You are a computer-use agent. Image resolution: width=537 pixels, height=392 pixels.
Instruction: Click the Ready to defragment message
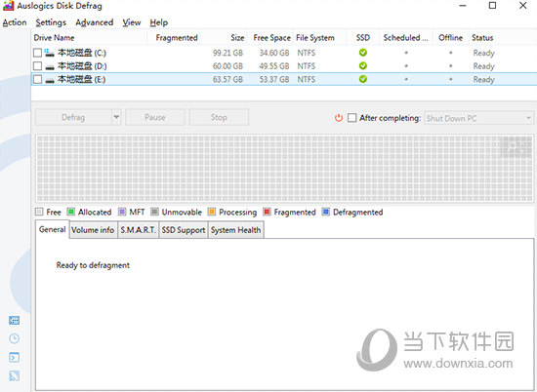click(x=93, y=265)
